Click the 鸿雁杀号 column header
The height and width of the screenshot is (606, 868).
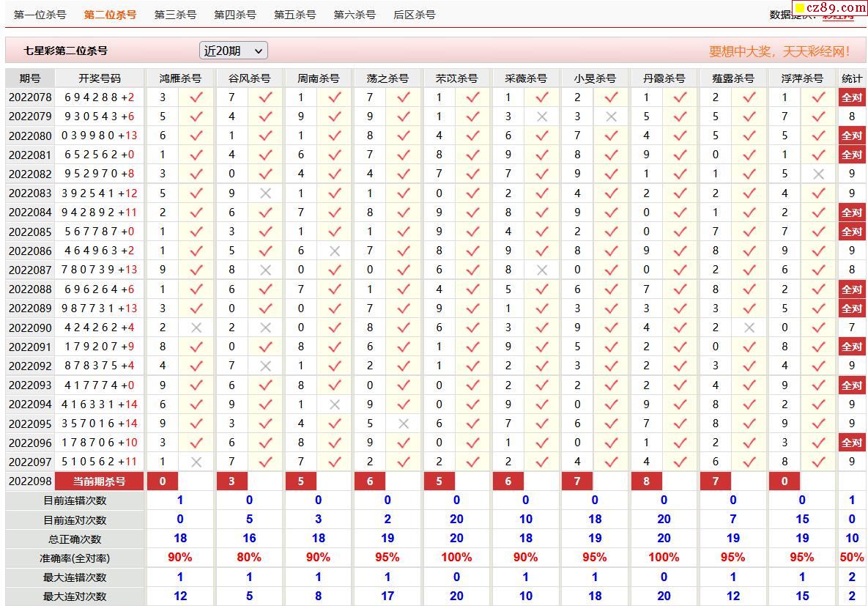(x=180, y=78)
